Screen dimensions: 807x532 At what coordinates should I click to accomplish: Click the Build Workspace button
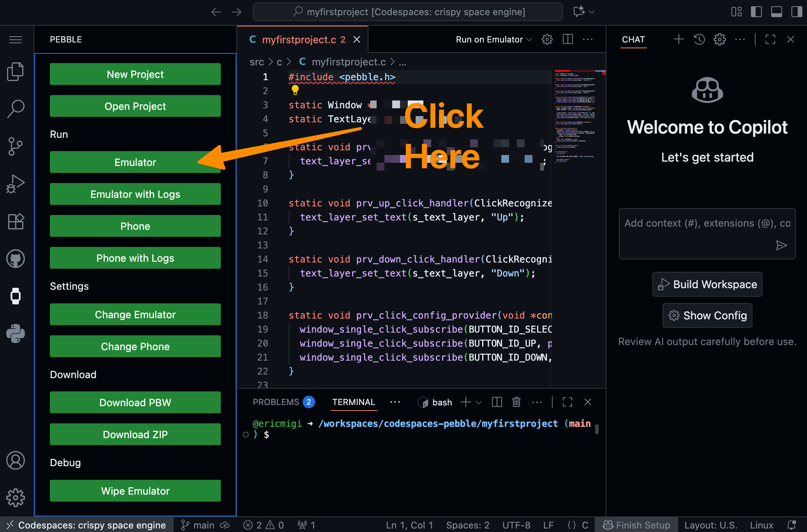[x=707, y=284]
